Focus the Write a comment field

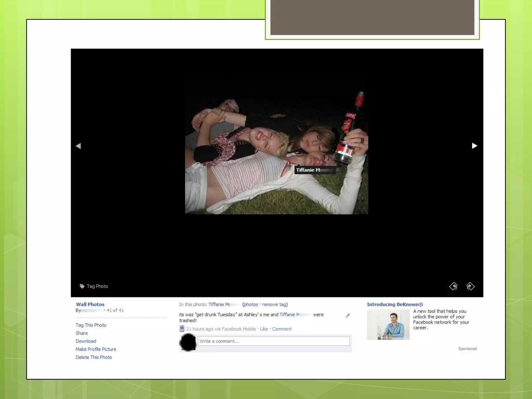(274, 341)
